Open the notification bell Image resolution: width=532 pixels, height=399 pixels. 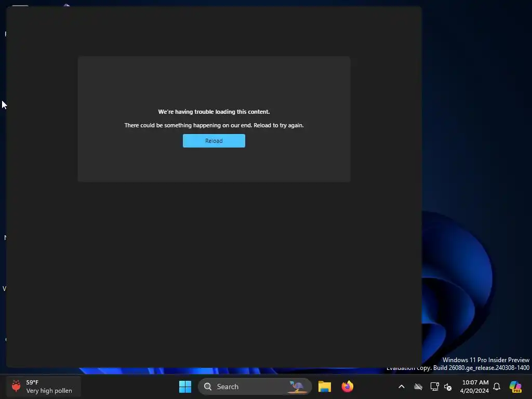(x=497, y=387)
